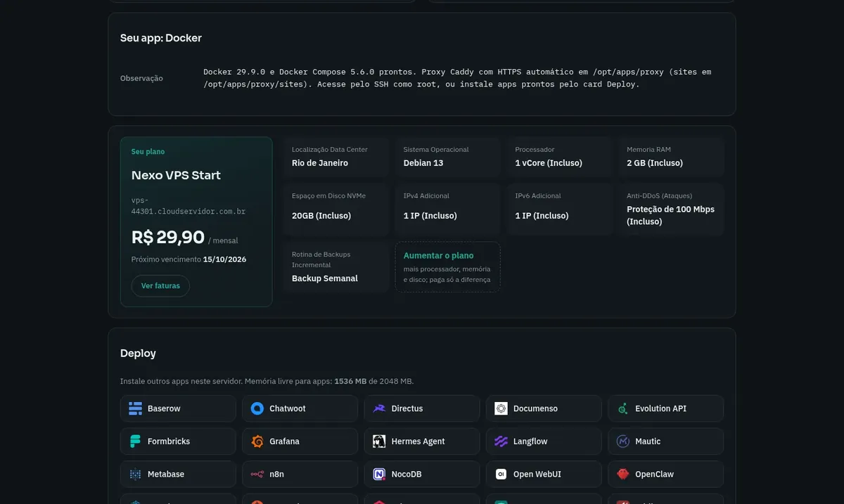Click the Documenso app icon
Screen dimensions: 844x504
click(x=501, y=408)
